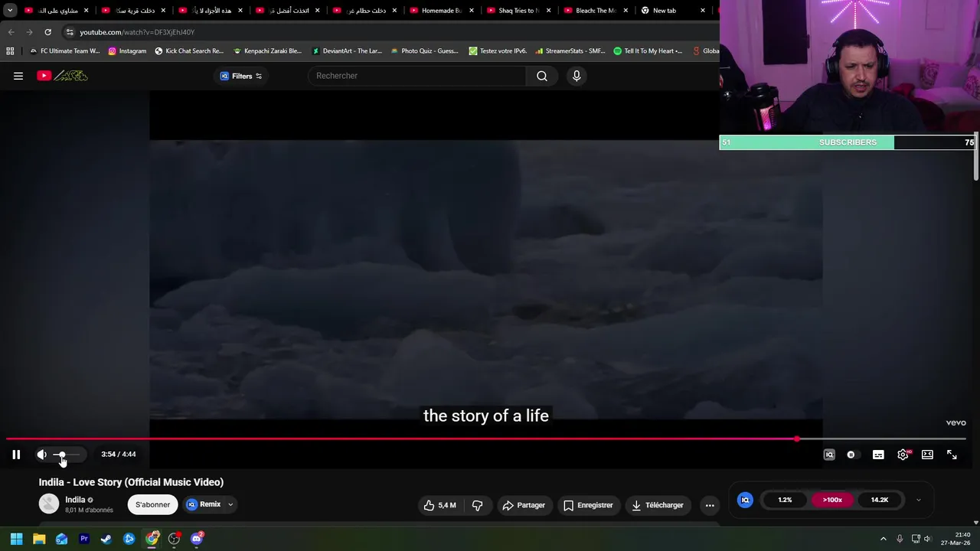Click the Partager share button
This screenshot has width=980, height=551.
(x=524, y=505)
